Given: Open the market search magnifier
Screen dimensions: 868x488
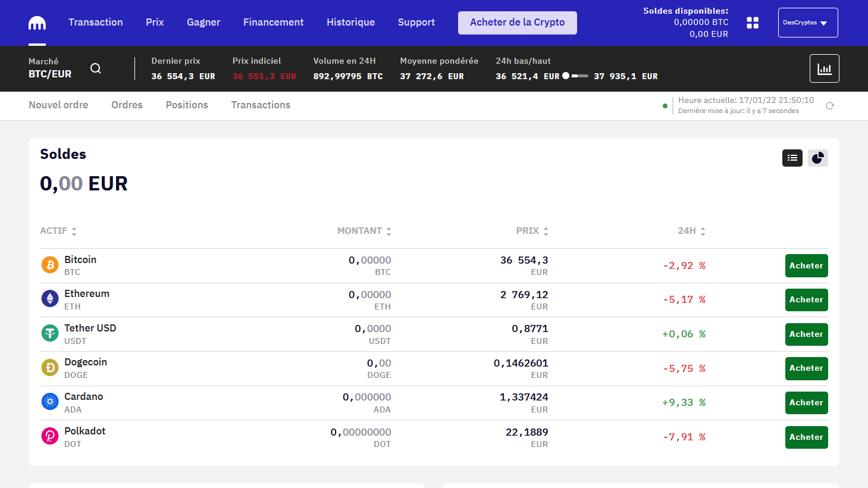Looking at the screenshot, I should tap(96, 68).
